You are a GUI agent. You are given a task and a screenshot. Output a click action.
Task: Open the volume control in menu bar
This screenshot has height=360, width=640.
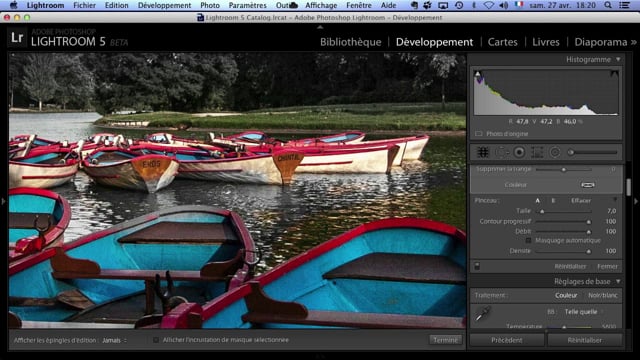point(504,5)
